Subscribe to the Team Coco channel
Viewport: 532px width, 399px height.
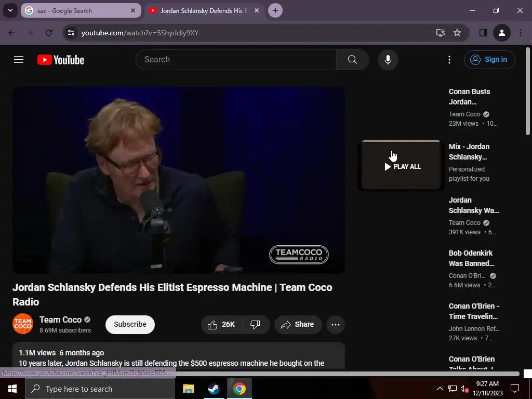pyautogui.click(x=130, y=324)
